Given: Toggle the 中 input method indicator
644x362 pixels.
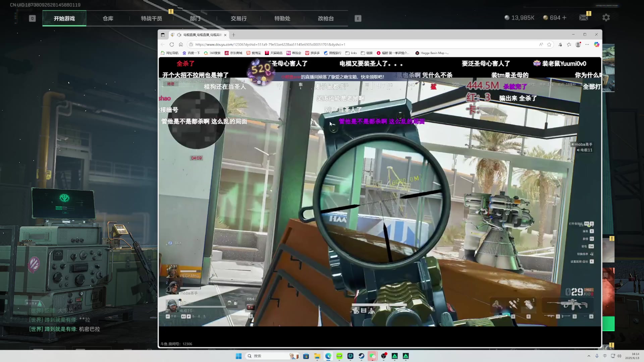Looking at the screenshot, I should click(605, 356).
